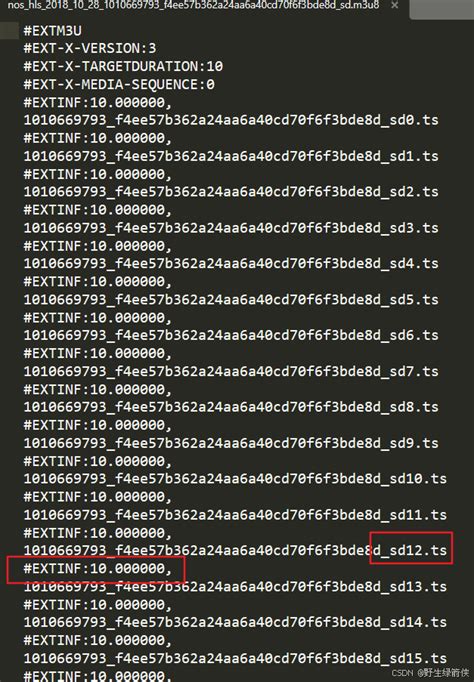The image size is (474, 682).
Task: Click the #EXT-X-MEDIA-SEQUENCE:0 line
Action: pos(119,84)
